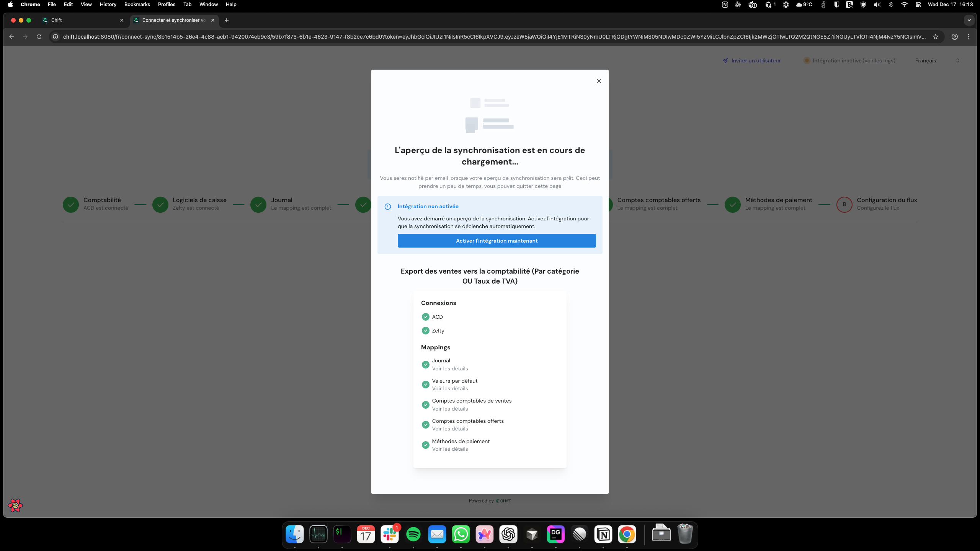This screenshot has width=980, height=551.
Task: Click the info icon in Intégration non activée banner
Action: (388, 206)
